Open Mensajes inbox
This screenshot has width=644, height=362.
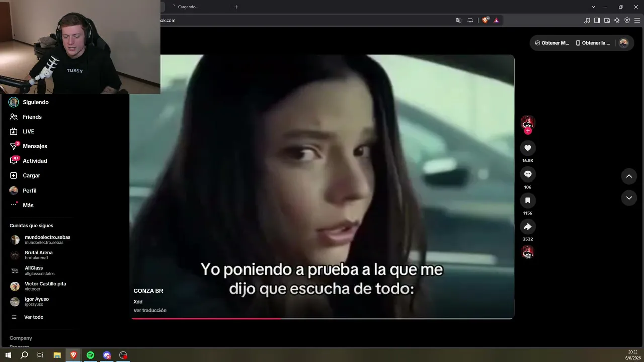(35, 146)
